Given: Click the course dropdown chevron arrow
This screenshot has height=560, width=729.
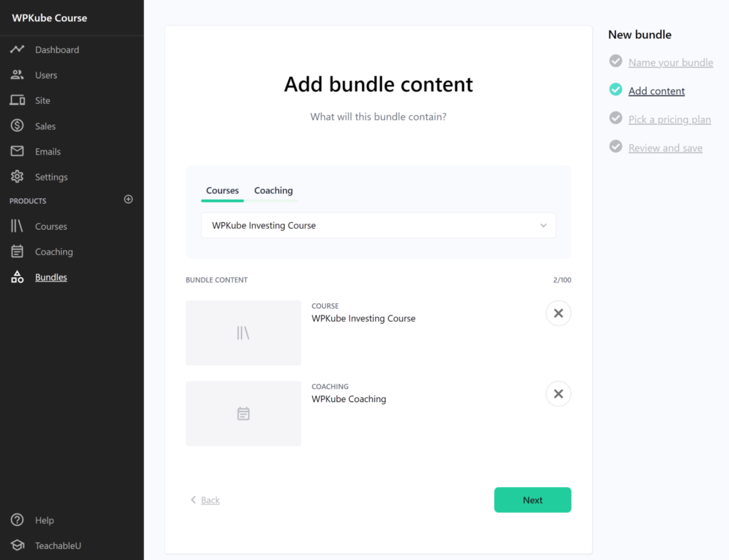Looking at the screenshot, I should coord(543,225).
